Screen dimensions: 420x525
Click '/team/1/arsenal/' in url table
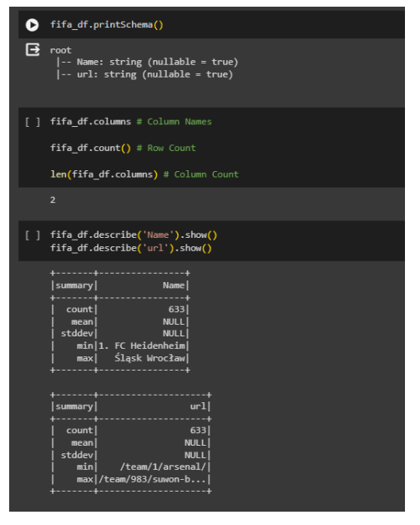point(163,467)
